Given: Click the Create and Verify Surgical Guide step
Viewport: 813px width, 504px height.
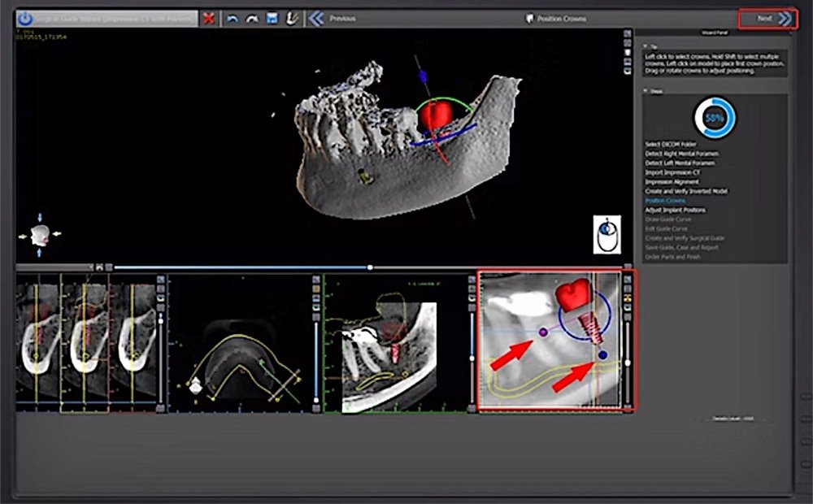Looking at the screenshot, I should [685, 238].
